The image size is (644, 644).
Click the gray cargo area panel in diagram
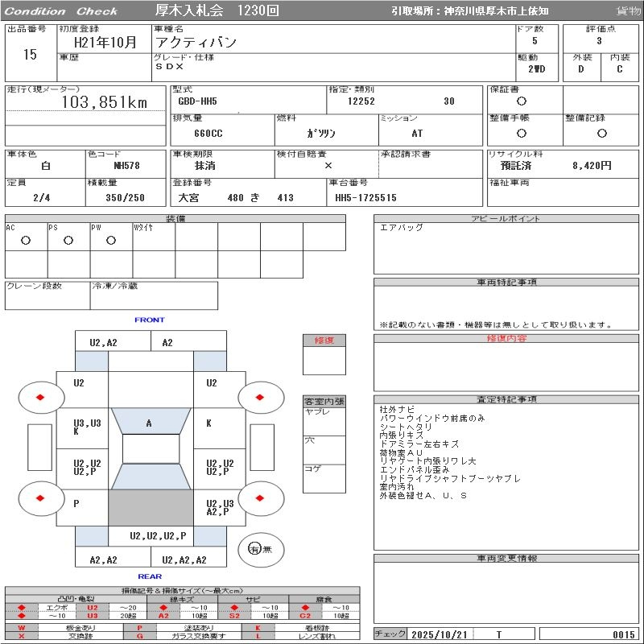point(151,507)
